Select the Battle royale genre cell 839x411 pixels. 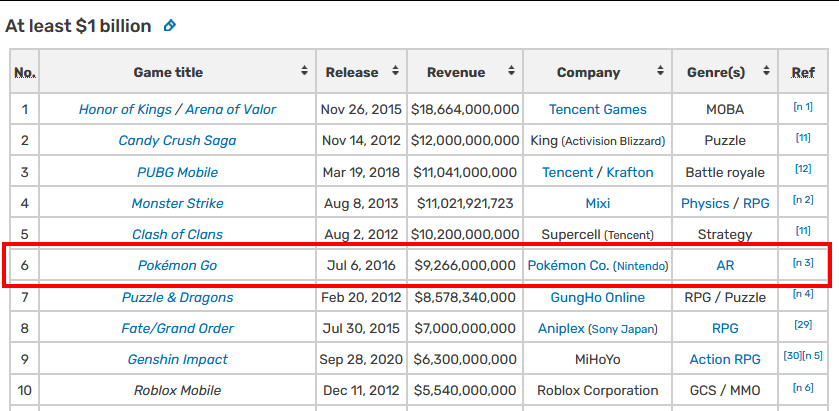click(x=725, y=172)
